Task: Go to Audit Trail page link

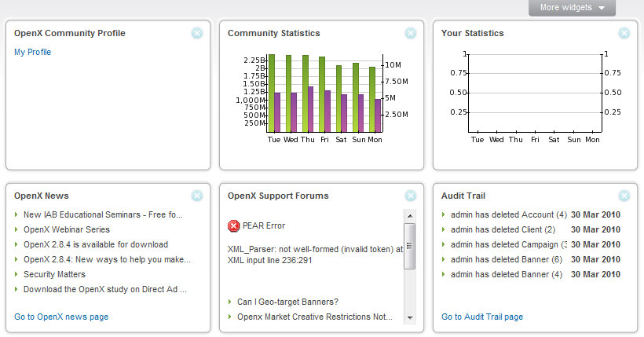Action: click(482, 317)
